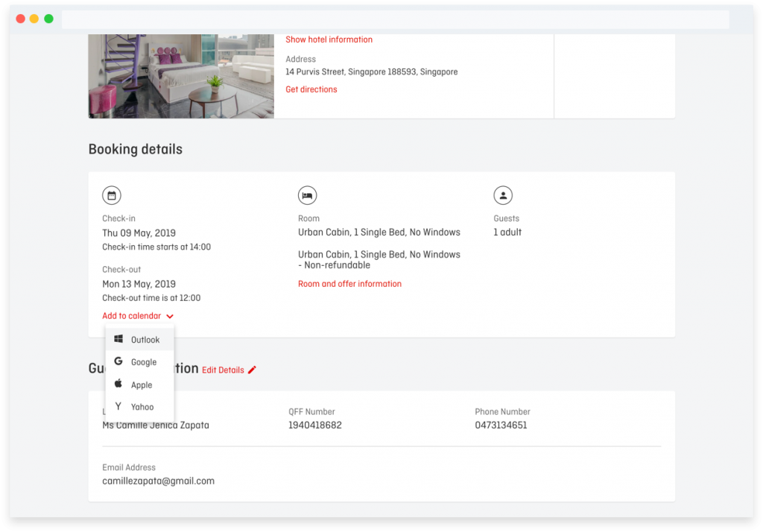Select Outlook from the calendar menu
The image size is (763, 532).
point(139,339)
